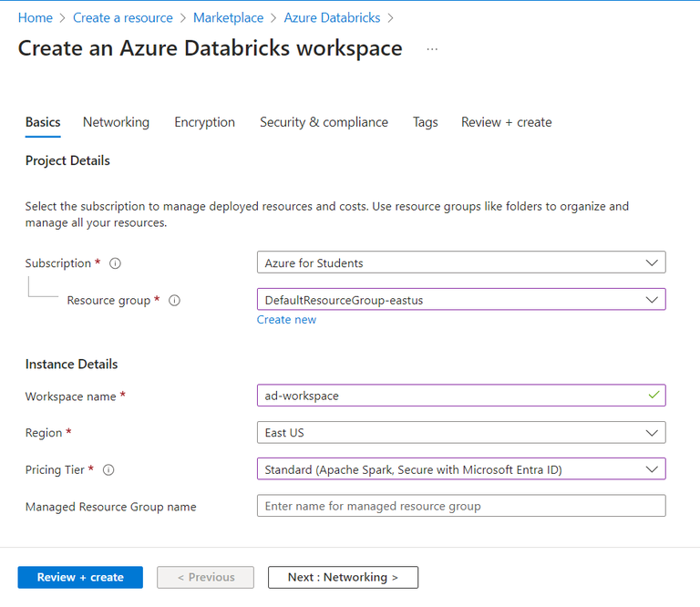Select the Security & compliance tab
700x607 pixels.
324,122
